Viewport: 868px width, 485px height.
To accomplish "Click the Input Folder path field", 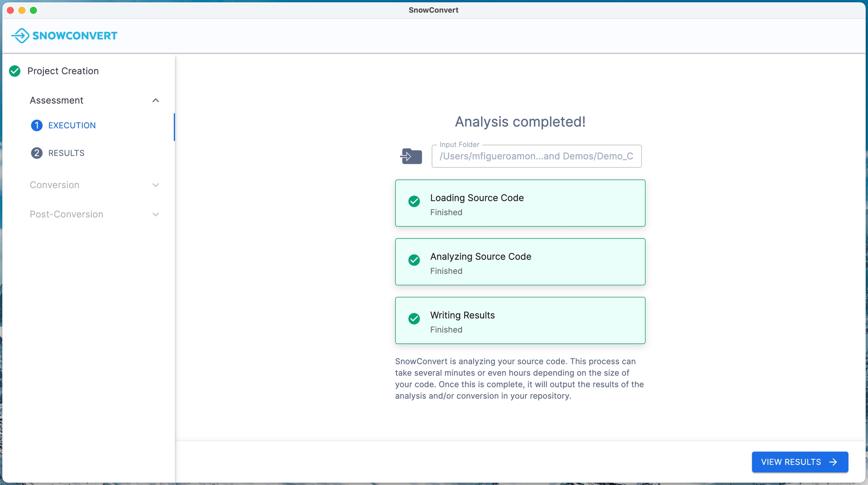I will [536, 156].
